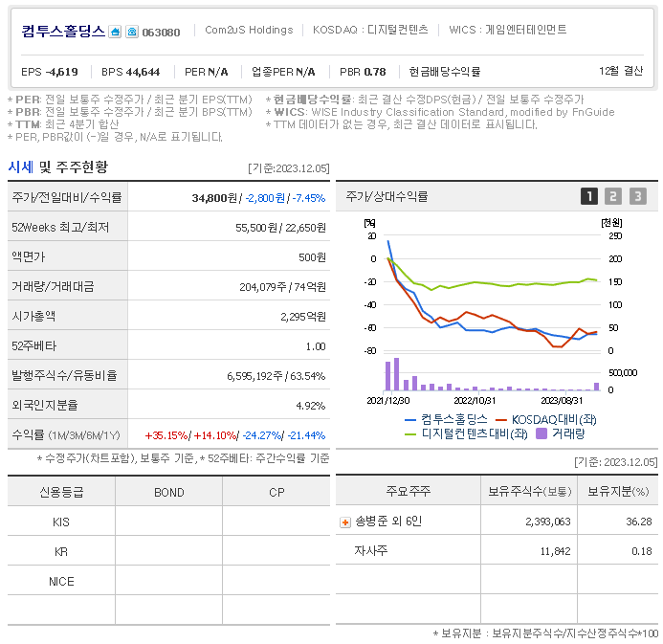Image resolution: width=663 pixels, height=644 pixels.
Task: Click the stock code 063080
Action: click(x=161, y=33)
